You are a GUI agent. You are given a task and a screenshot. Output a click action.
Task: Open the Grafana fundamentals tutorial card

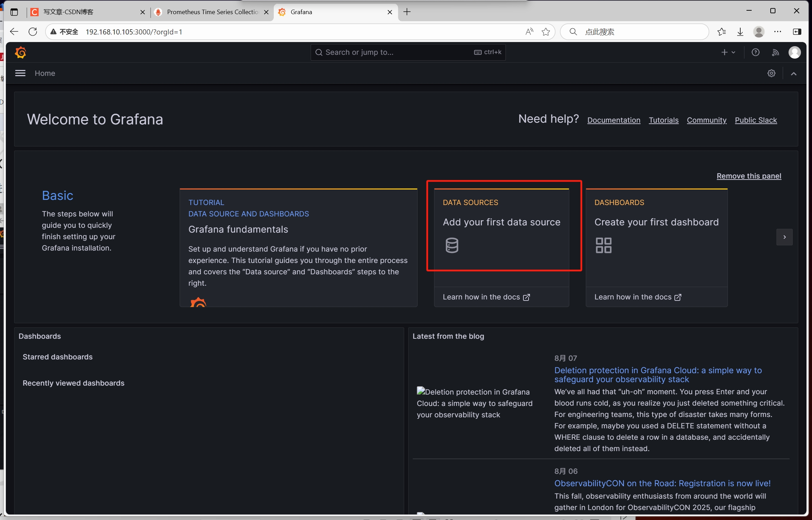click(298, 247)
